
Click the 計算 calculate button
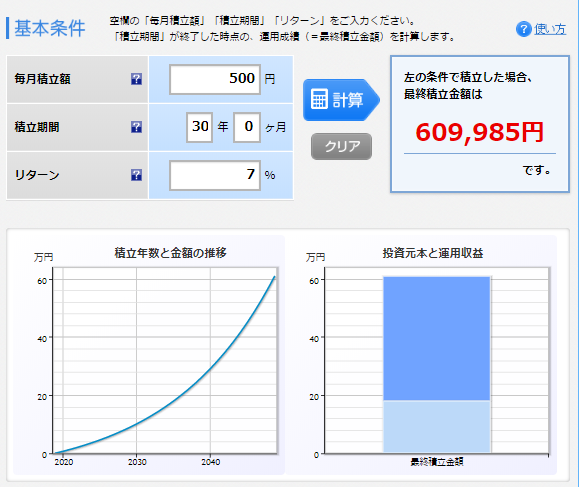pyautogui.click(x=341, y=100)
